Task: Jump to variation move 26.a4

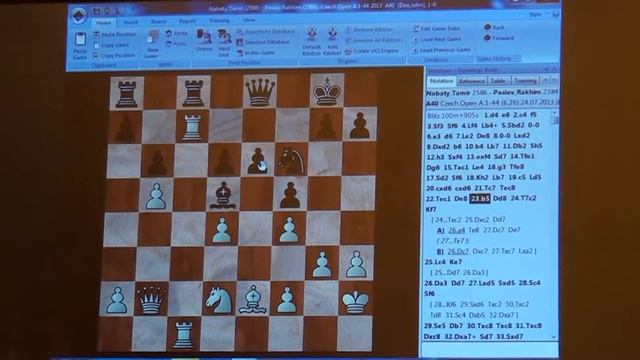Action: click(456, 230)
